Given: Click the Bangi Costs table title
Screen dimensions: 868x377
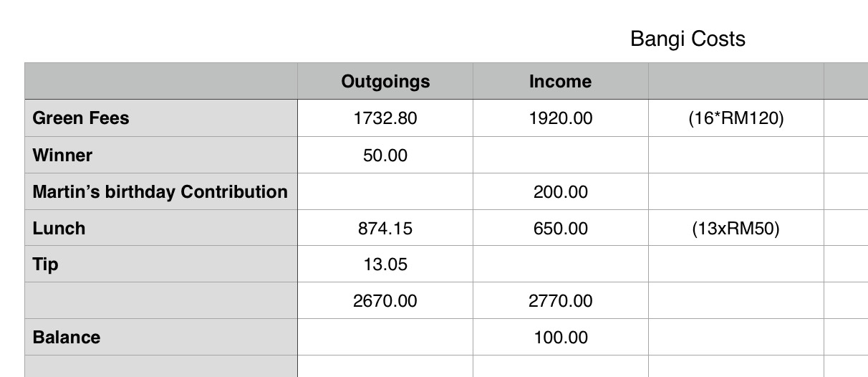Looking at the screenshot, I should click(x=688, y=39).
